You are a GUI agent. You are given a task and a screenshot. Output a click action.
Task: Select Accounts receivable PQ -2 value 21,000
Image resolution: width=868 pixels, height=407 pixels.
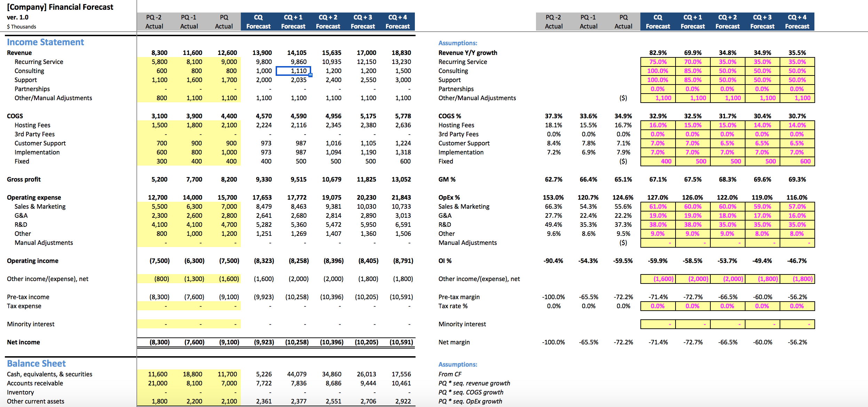(157, 383)
